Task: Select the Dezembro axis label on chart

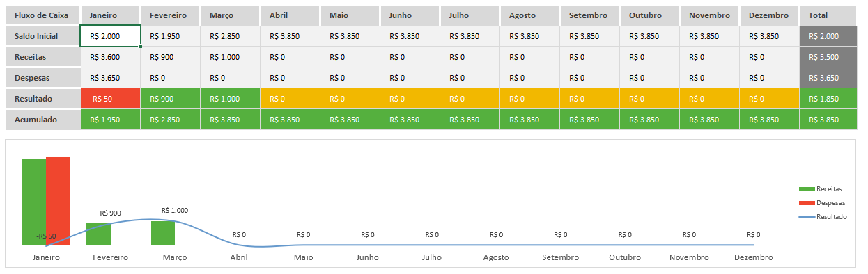Action: tap(753, 257)
